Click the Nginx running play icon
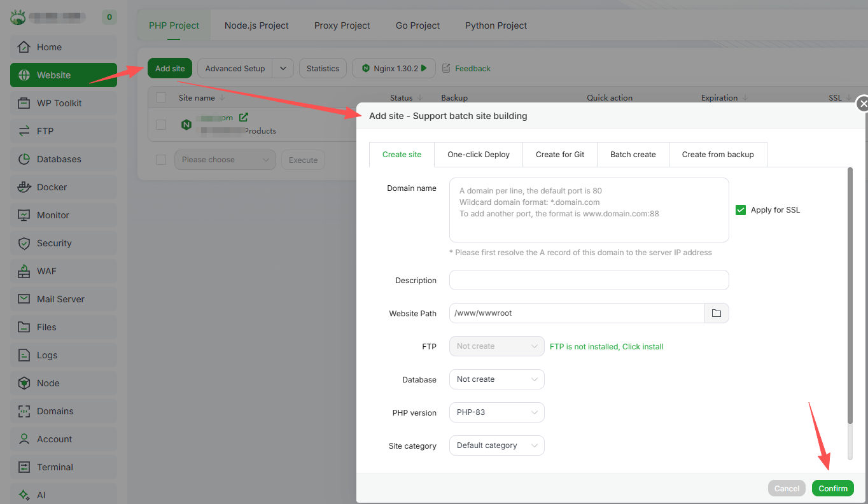 [x=424, y=68]
